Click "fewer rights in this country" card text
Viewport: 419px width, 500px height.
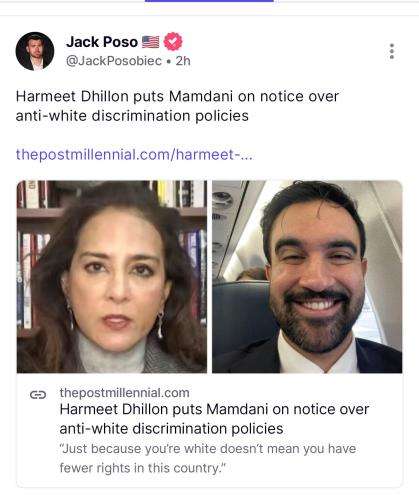click(x=143, y=468)
